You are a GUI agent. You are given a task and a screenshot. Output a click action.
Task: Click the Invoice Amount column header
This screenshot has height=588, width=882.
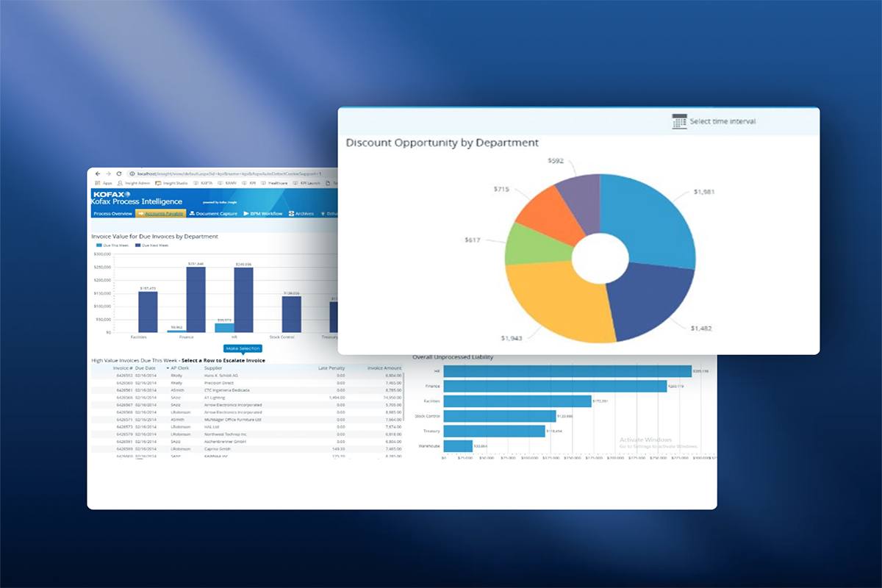[384, 368]
